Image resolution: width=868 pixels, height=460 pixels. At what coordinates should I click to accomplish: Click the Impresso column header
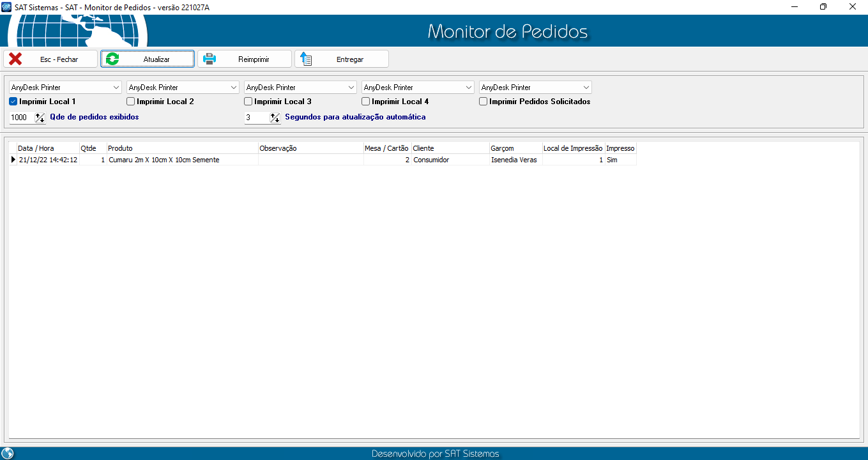click(620, 148)
